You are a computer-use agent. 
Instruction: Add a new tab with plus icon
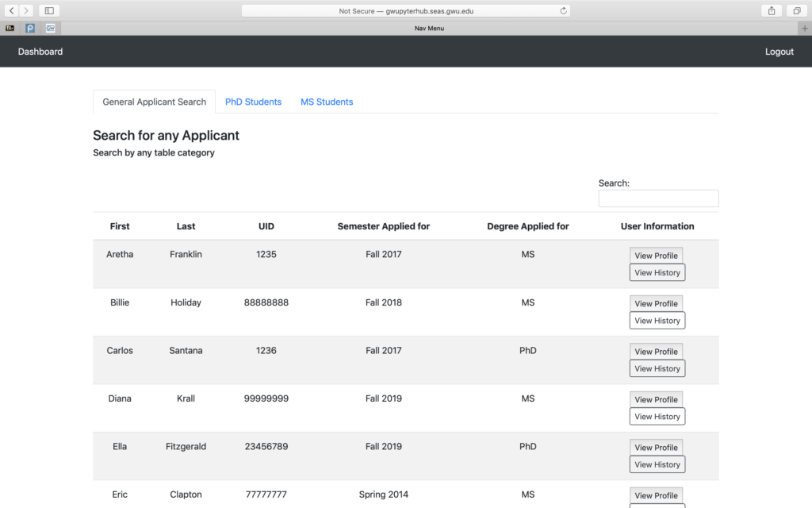pyautogui.click(x=805, y=29)
